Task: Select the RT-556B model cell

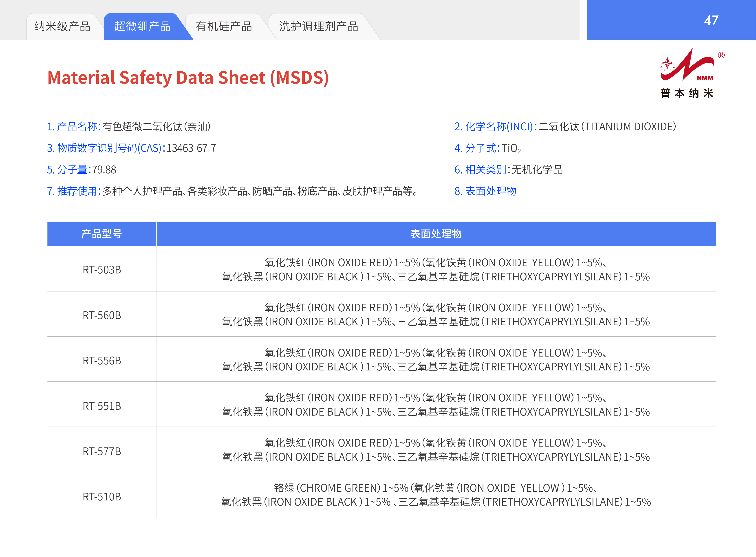Action: (101, 360)
